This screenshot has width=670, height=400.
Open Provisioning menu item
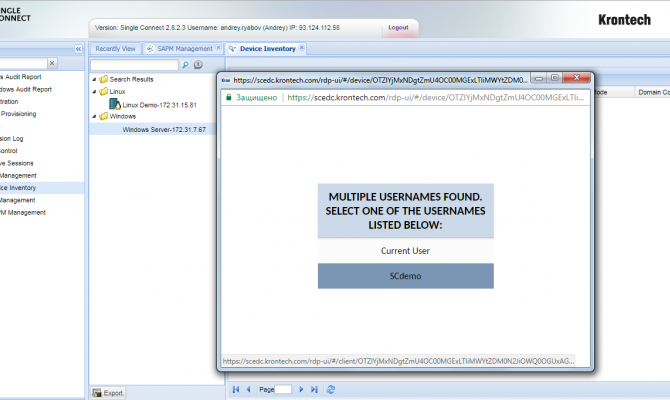click(x=18, y=114)
